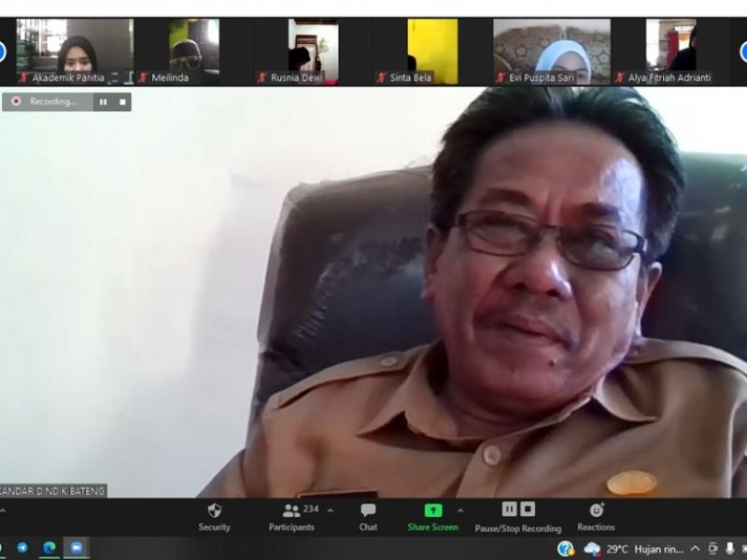Click muted mic icon beside Rusnia Dewi
Viewport: 747px width, 560px height.
coord(261,77)
